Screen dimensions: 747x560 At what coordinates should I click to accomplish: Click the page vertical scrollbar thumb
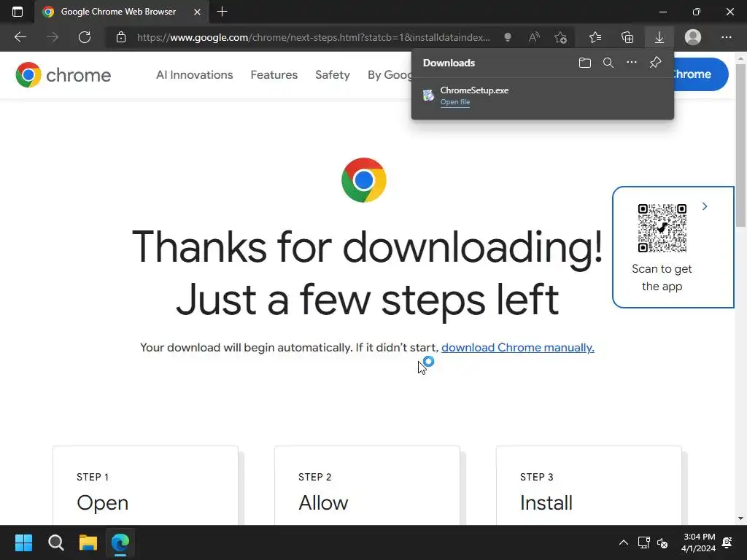[x=740, y=145]
